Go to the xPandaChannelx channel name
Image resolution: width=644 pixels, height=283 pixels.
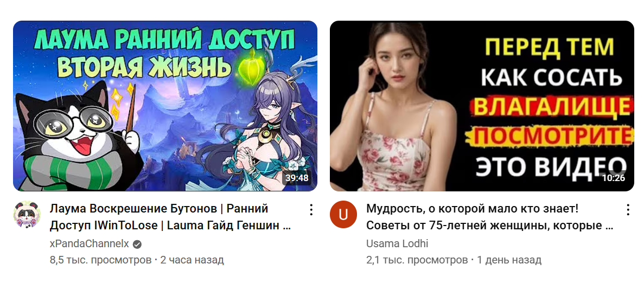[90, 244]
